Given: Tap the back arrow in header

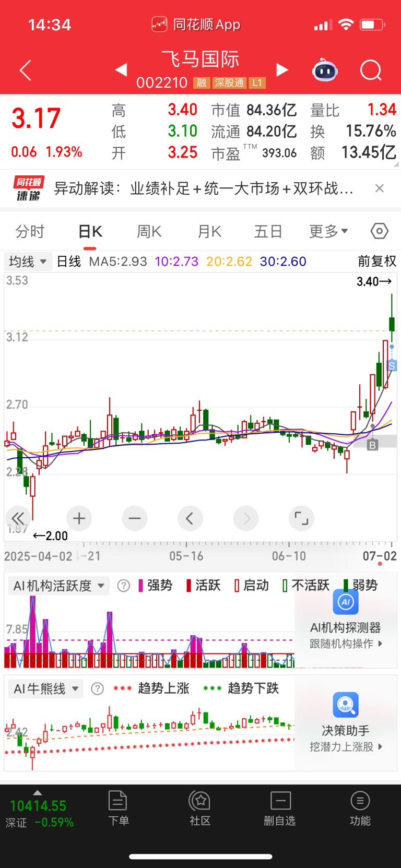Looking at the screenshot, I should coord(25,70).
